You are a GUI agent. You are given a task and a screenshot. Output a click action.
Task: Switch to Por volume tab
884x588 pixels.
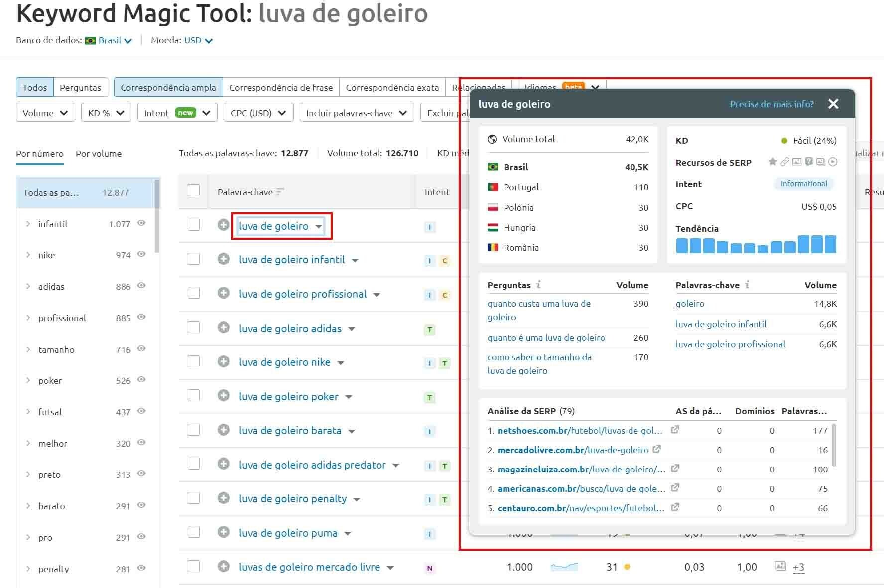99,154
